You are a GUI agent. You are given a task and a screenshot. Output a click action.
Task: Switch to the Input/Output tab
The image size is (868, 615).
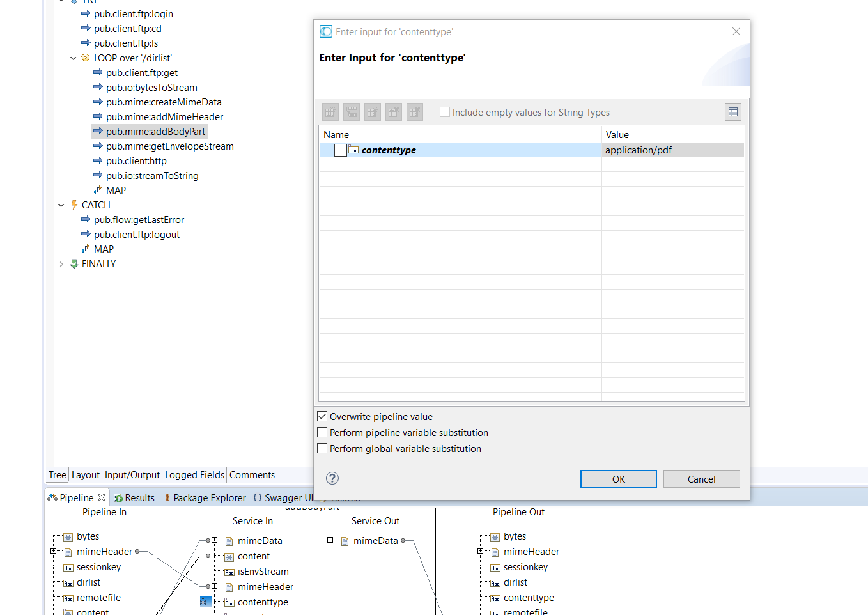pyautogui.click(x=132, y=475)
